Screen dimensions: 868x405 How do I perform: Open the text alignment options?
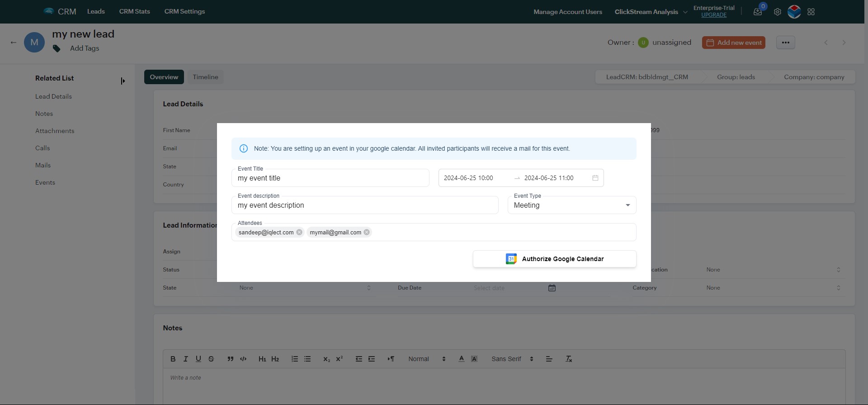pos(549,359)
